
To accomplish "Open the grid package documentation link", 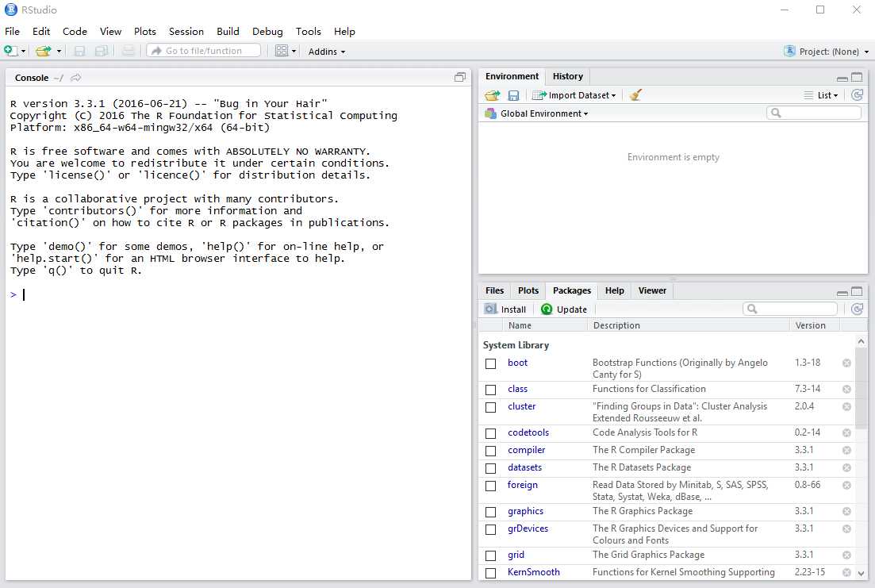I will pos(516,555).
